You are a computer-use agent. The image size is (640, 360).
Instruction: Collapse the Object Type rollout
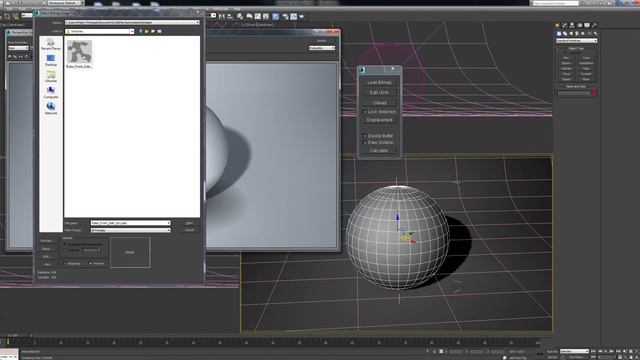point(576,48)
